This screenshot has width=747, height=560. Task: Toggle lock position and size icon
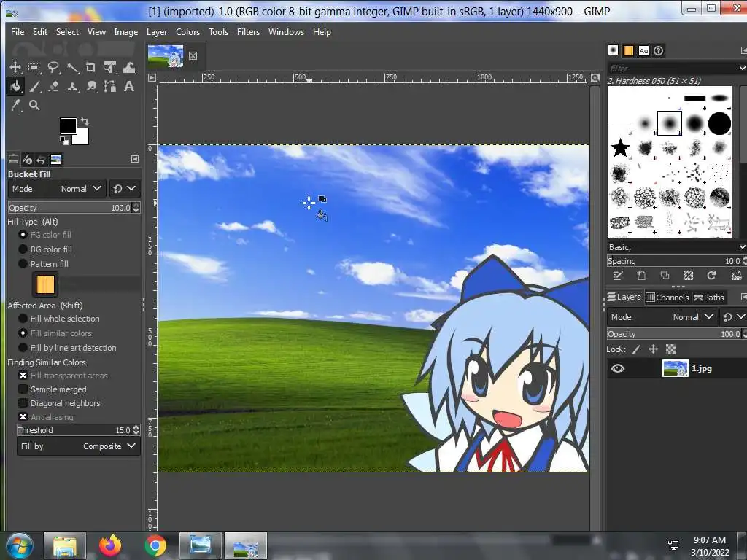pos(653,349)
